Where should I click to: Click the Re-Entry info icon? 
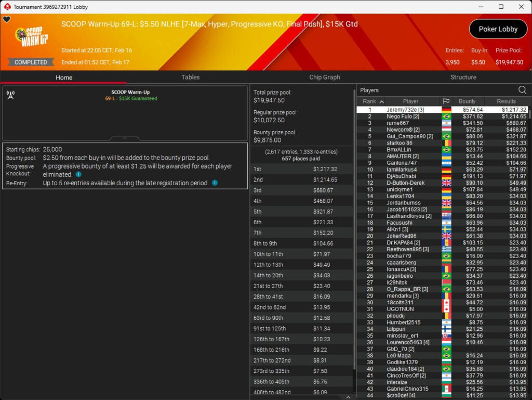coord(215,183)
